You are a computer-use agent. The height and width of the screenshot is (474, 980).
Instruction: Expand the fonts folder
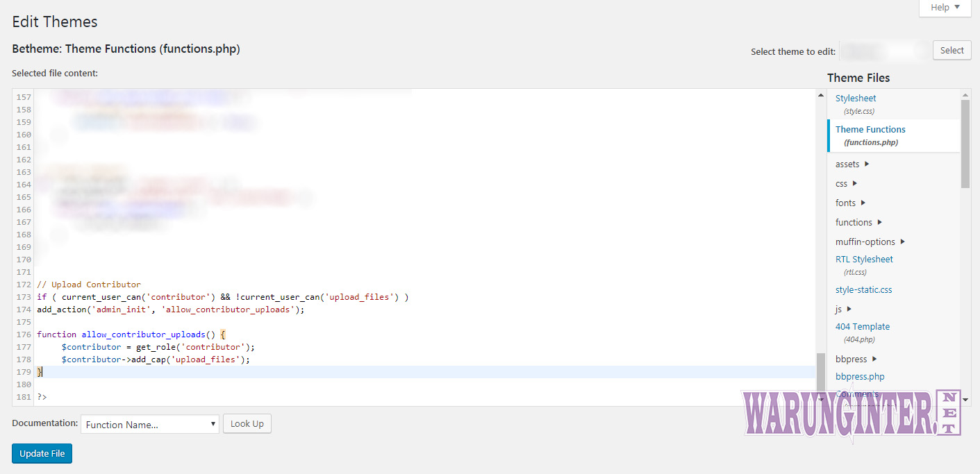(850, 203)
